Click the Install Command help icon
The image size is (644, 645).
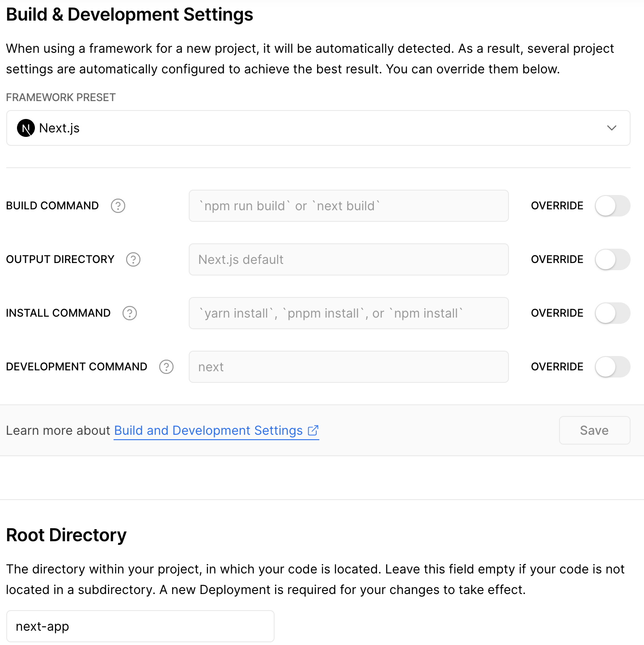point(130,313)
